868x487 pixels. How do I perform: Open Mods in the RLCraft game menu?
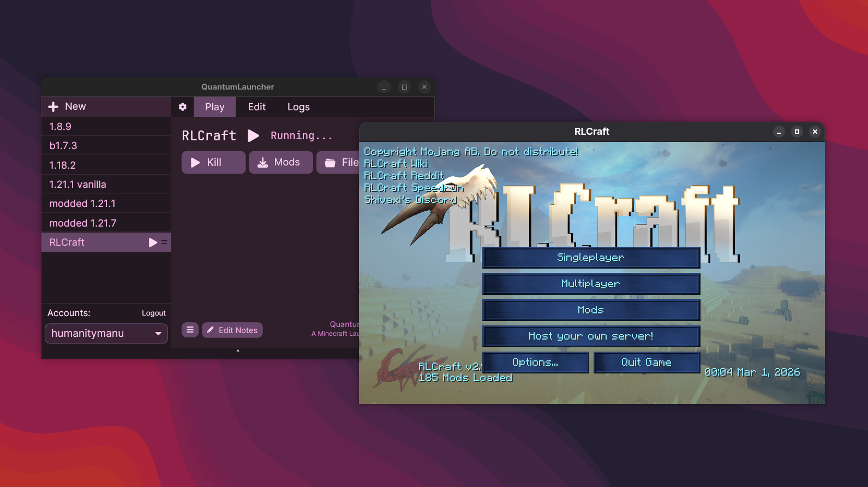click(591, 310)
